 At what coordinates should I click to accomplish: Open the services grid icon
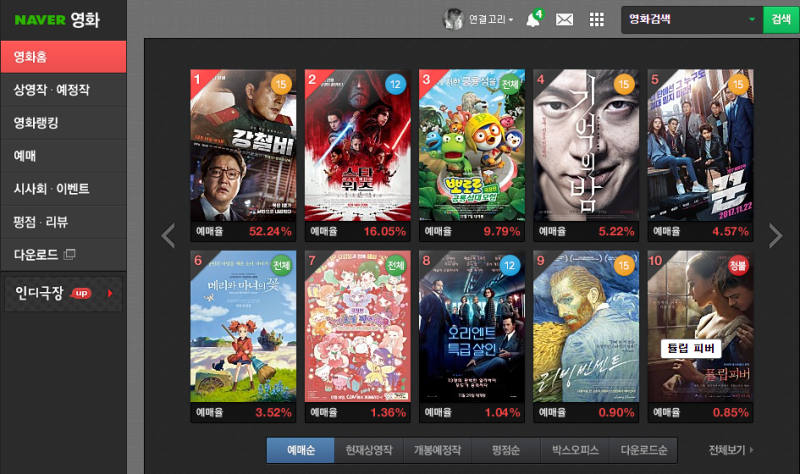pos(596,20)
